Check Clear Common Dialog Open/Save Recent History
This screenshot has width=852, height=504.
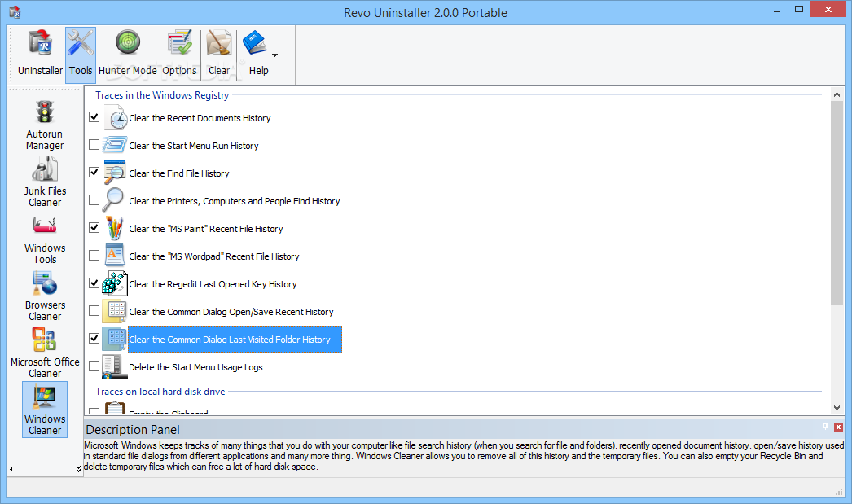(x=94, y=311)
